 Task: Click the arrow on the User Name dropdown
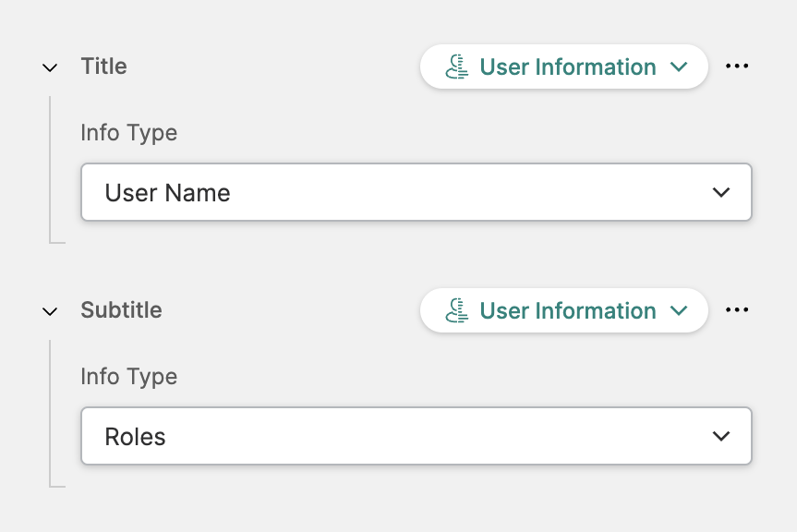[721, 193]
